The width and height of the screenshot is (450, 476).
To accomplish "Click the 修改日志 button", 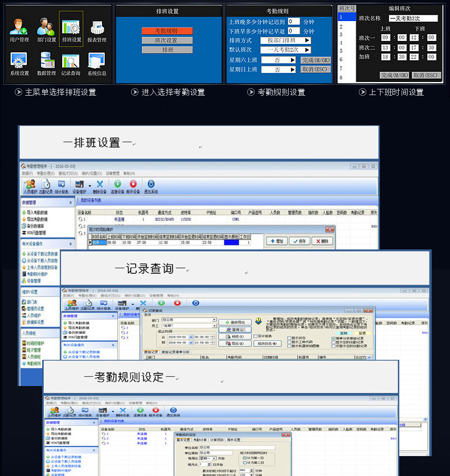I will (x=268, y=344).
